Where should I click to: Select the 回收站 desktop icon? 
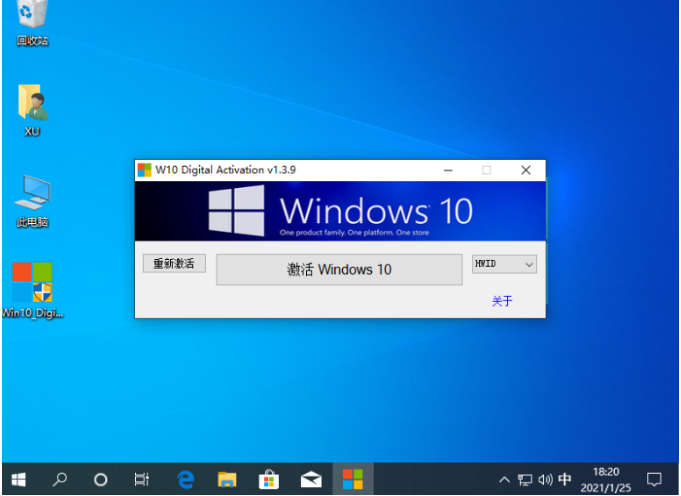coord(32,21)
